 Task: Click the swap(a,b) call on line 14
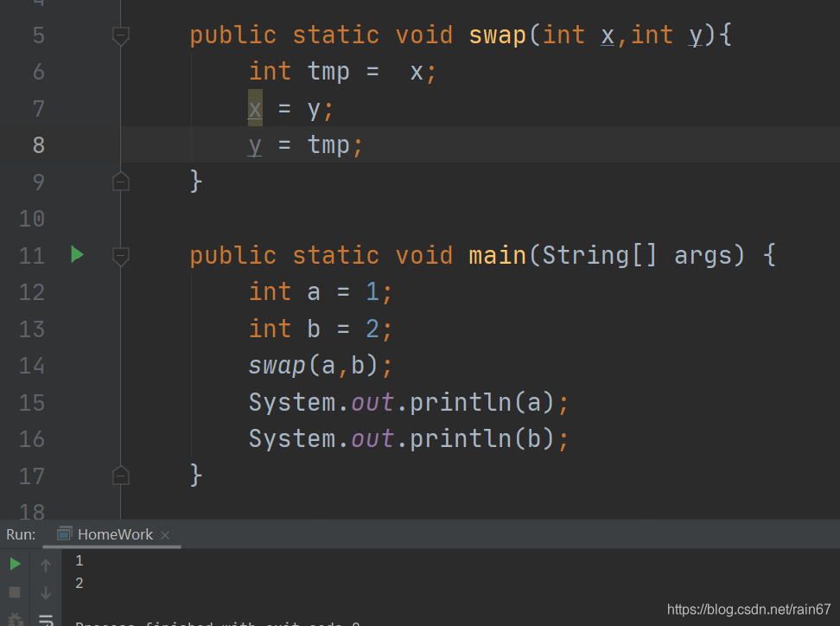pos(320,366)
